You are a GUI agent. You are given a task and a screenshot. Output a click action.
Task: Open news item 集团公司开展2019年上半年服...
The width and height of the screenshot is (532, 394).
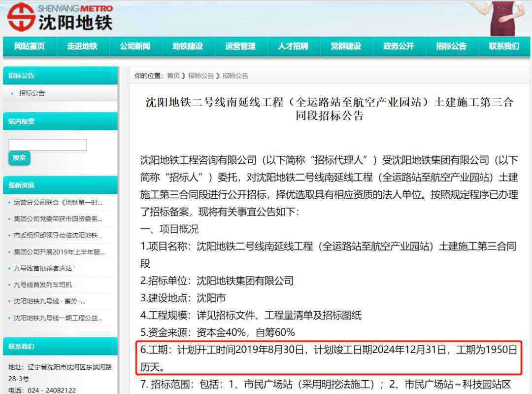[59, 252]
